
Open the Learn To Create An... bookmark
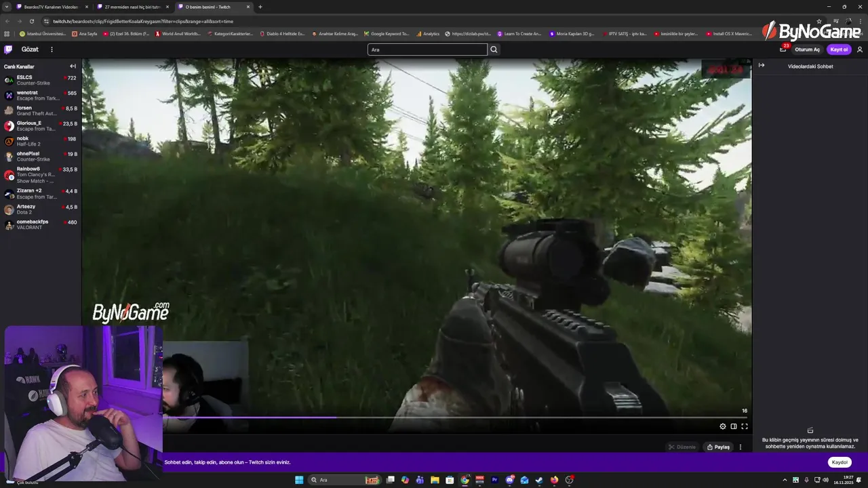[x=519, y=33]
